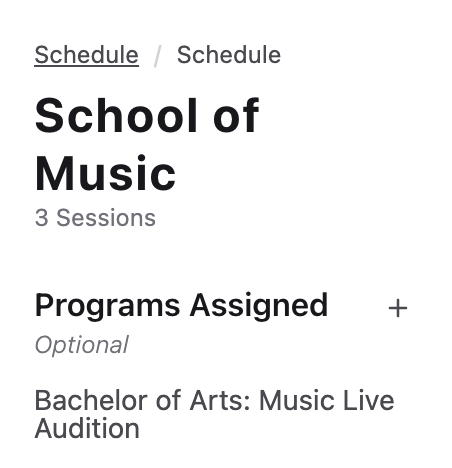The width and height of the screenshot is (452, 468).
Task: Select the word Music in the title
Action: click(x=105, y=173)
